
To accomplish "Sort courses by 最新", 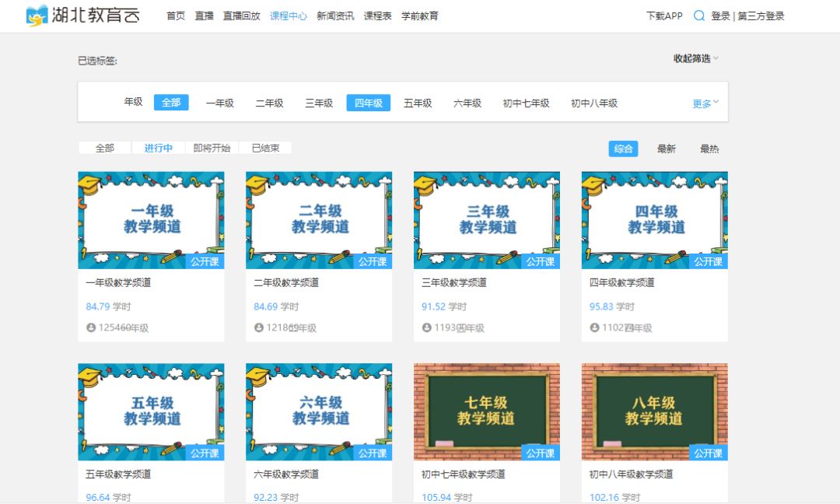I will tap(667, 149).
